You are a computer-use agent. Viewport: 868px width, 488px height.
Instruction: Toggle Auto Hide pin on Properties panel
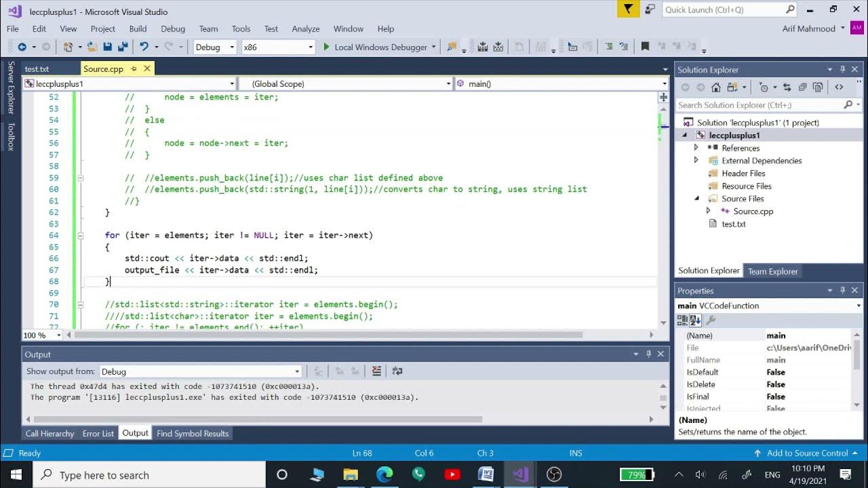click(843, 290)
